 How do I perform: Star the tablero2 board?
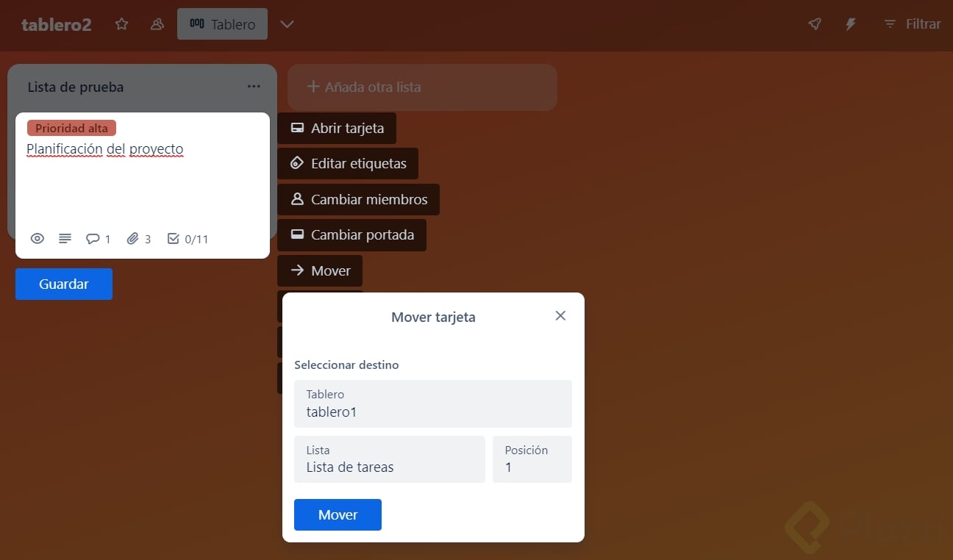coord(122,24)
